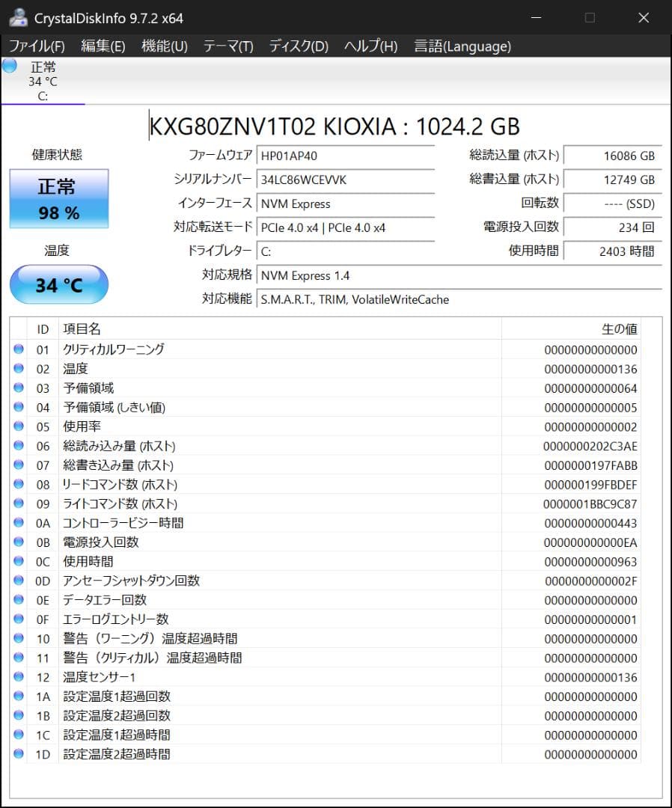
Task: Click the status icon beside クリティカルワーニング
Action: 19,349
